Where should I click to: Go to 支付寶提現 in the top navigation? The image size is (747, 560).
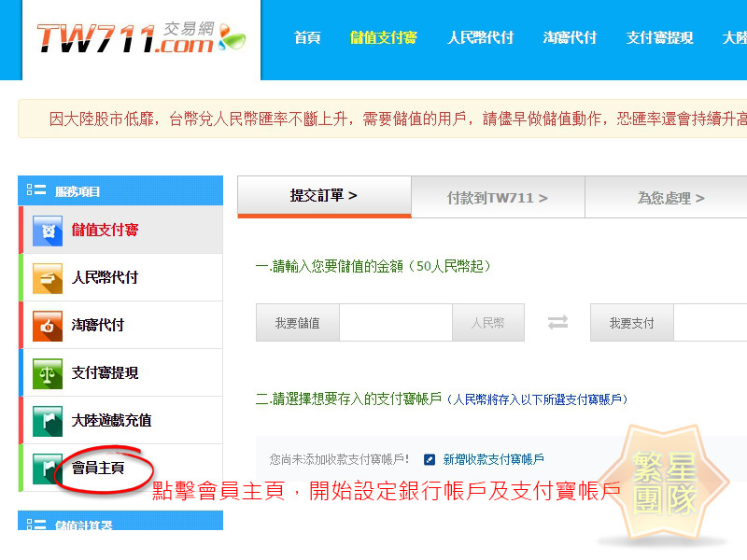(x=659, y=38)
